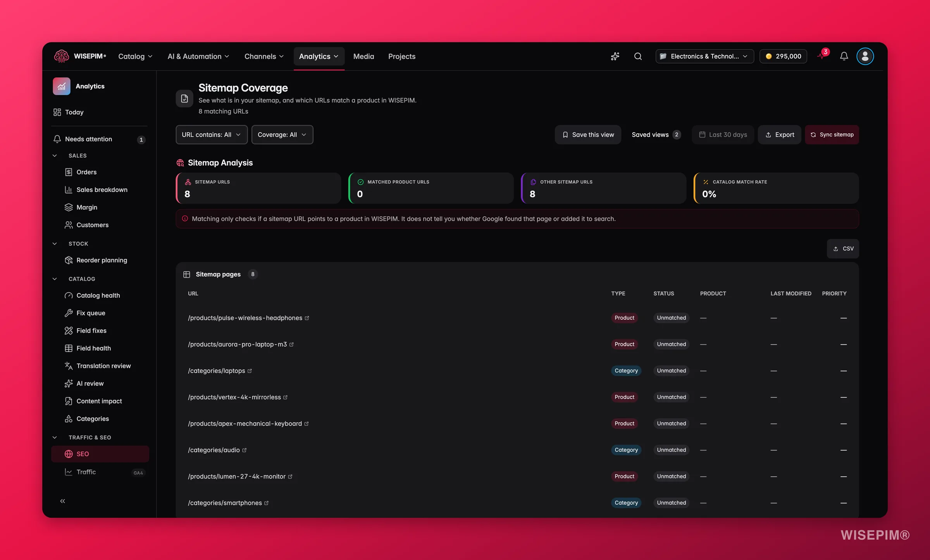The width and height of the screenshot is (930, 560).
Task: Click the Sitemap Coverage page document icon
Action: coord(184,98)
